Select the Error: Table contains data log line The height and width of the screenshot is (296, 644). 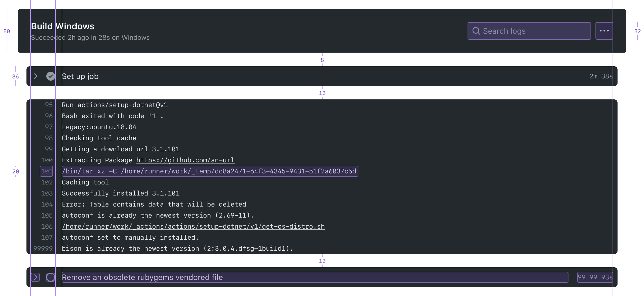click(154, 204)
